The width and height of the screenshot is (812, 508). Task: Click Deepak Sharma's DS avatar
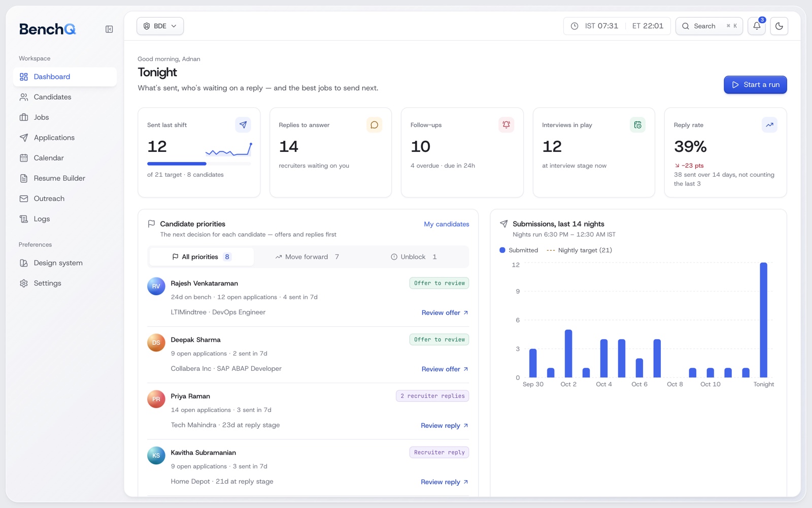click(156, 343)
